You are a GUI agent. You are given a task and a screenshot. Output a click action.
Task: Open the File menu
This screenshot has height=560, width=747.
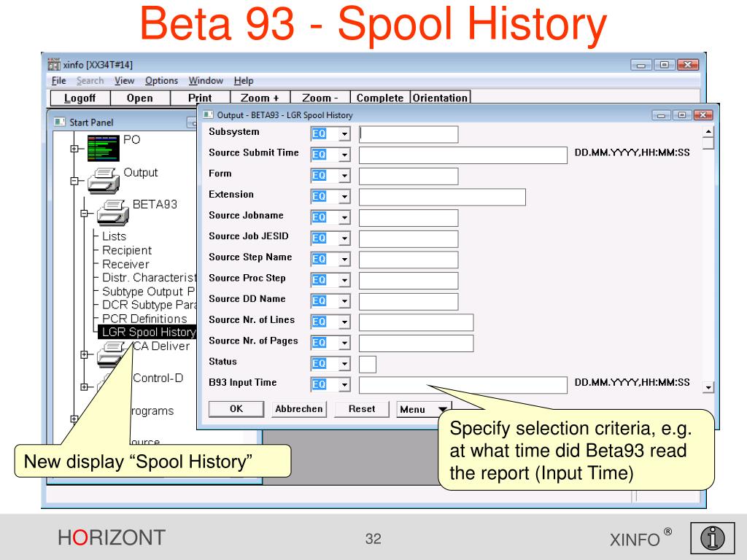click(x=58, y=80)
